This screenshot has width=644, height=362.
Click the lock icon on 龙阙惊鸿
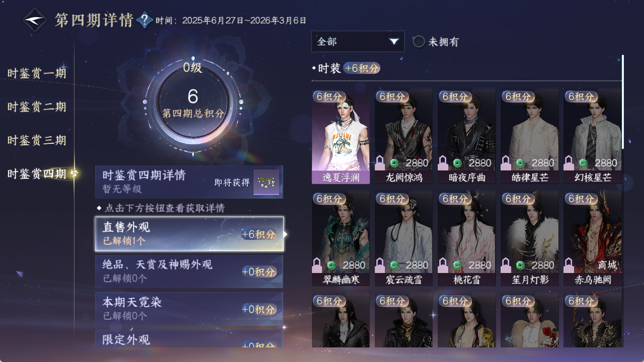tap(380, 163)
